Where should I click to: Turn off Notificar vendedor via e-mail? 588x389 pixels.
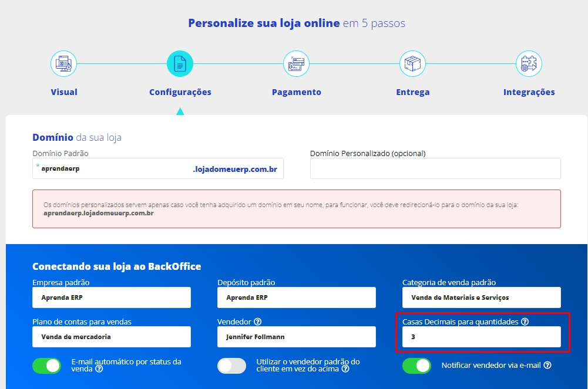pos(416,366)
